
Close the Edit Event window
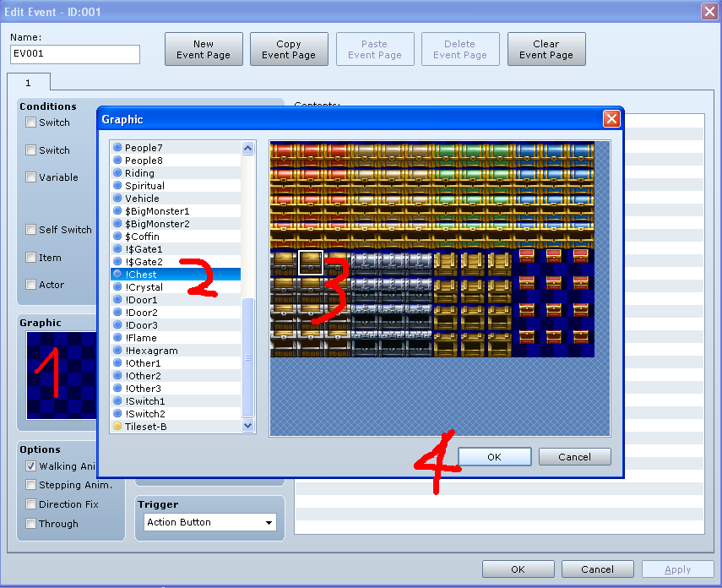tap(709, 11)
